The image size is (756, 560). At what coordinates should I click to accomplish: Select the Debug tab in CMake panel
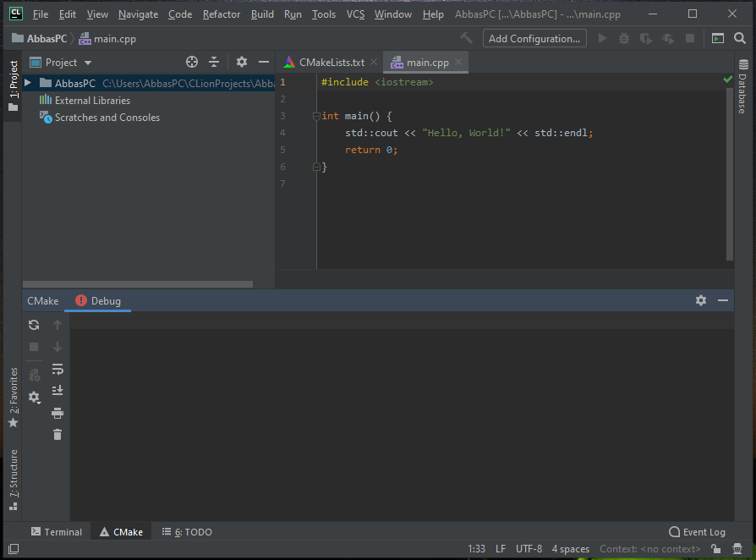pos(98,300)
